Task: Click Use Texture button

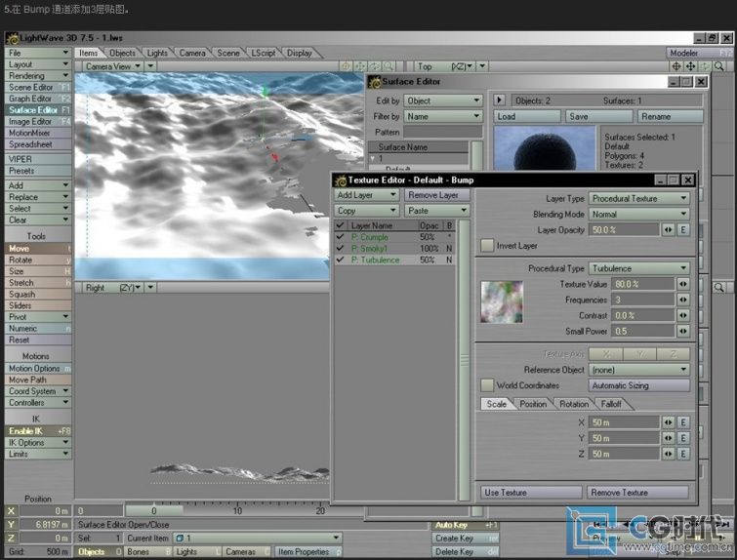Action: tap(531, 493)
